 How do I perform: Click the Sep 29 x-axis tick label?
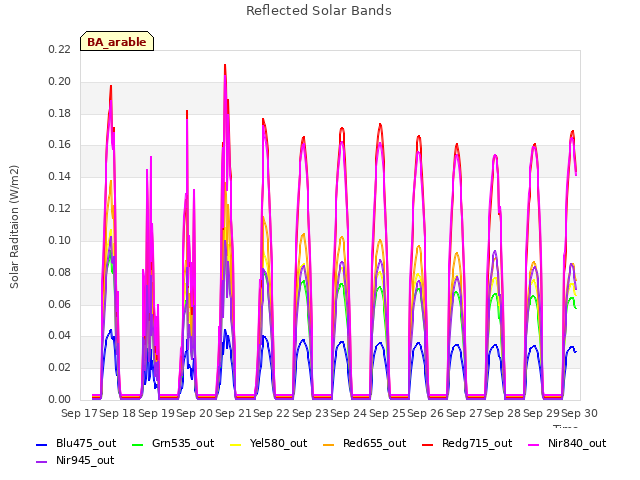coord(541,413)
